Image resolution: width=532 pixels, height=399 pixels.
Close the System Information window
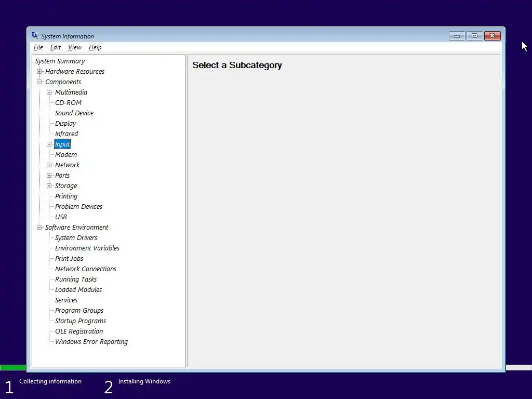pyautogui.click(x=493, y=36)
